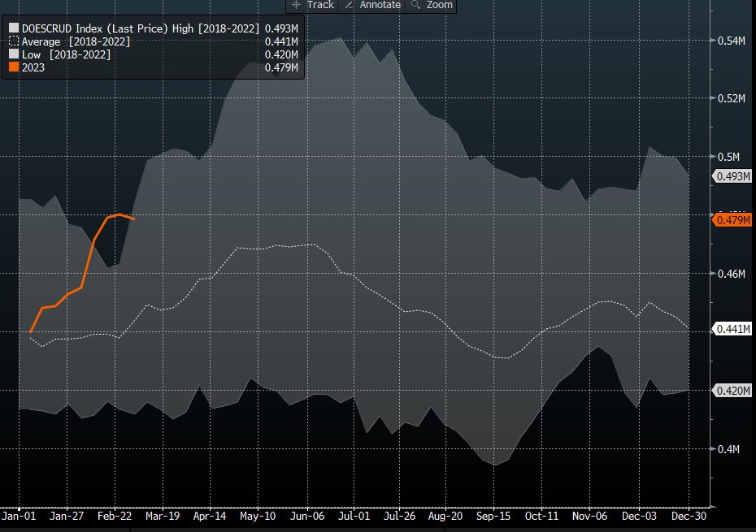The image size is (756, 532).
Task: Click the Dec-30 date on the x-axis
Action: coord(689,516)
